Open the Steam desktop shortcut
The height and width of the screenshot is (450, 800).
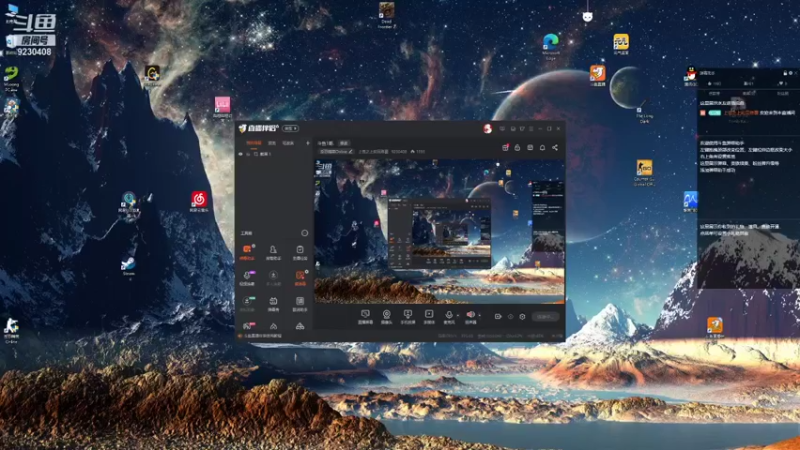(128, 265)
